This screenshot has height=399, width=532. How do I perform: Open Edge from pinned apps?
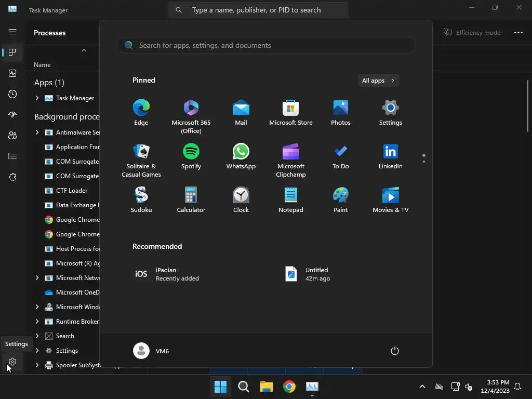pos(141,113)
